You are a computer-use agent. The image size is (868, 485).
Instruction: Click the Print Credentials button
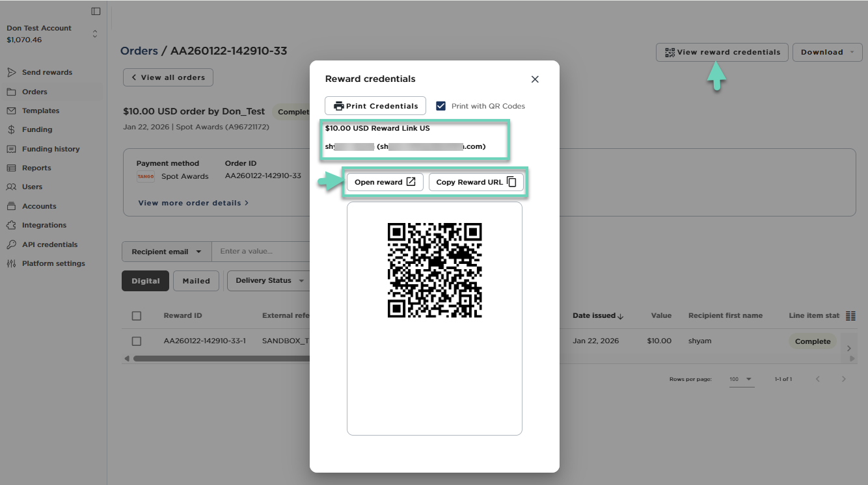[375, 106]
